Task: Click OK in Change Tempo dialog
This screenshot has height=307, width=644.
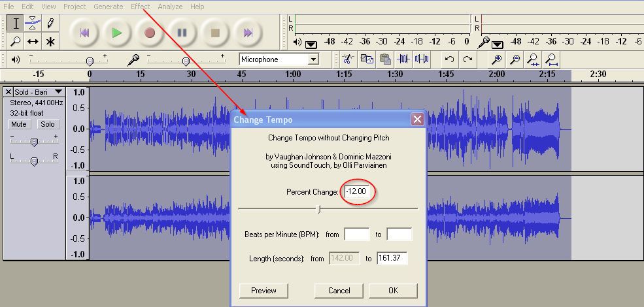Action: point(393,290)
